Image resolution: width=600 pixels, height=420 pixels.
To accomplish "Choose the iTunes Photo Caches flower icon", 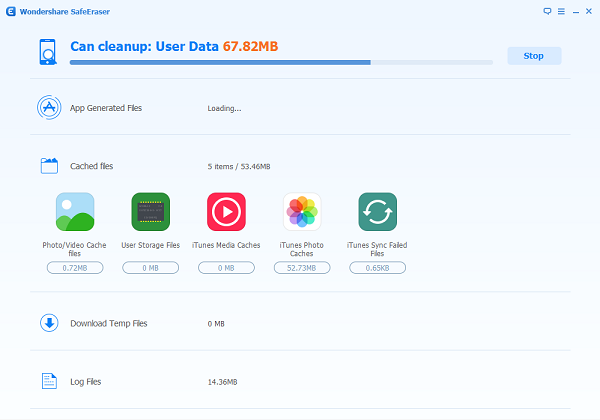I will tap(302, 212).
